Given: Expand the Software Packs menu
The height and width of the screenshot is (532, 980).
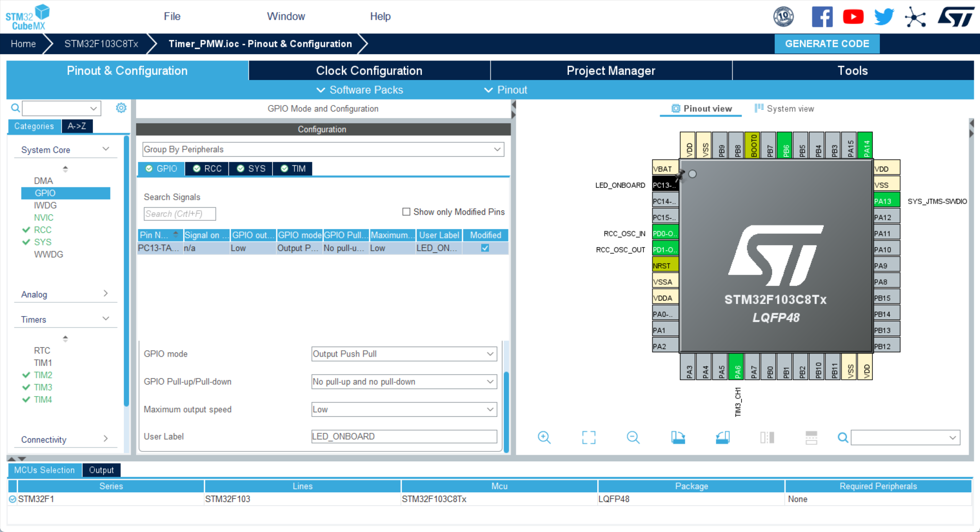Looking at the screenshot, I should coord(360,90).
